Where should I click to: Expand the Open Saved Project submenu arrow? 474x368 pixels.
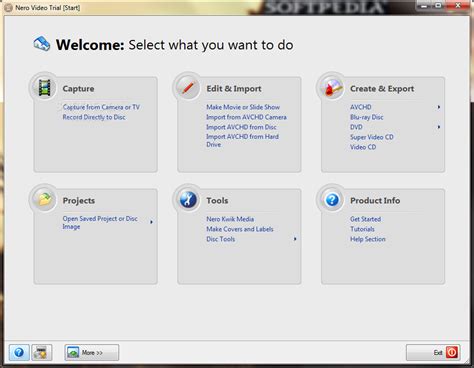pos(151,222)
